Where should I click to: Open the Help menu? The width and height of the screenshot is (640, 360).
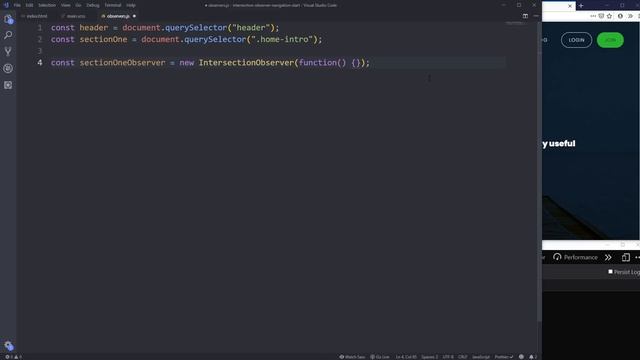(x=131, y=5)
